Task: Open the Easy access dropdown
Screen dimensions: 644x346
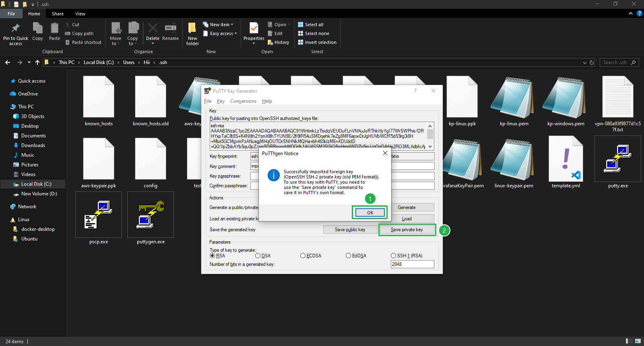Action: point(219,33)
